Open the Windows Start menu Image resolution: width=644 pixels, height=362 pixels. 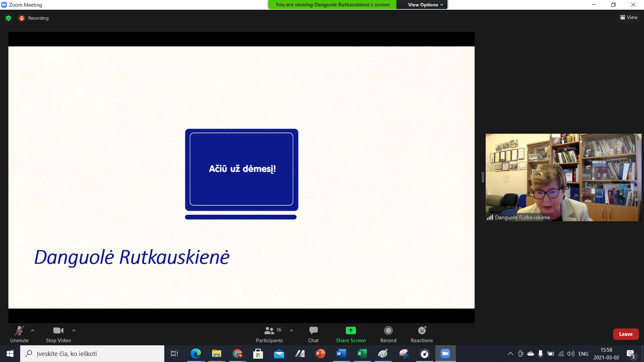click(x=10, y=354)
